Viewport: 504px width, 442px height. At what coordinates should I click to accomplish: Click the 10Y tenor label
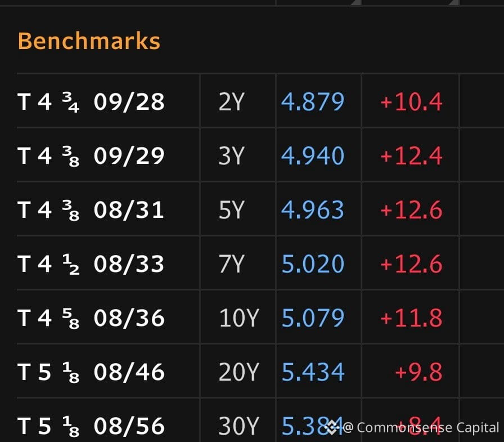[x=239, y=318]
